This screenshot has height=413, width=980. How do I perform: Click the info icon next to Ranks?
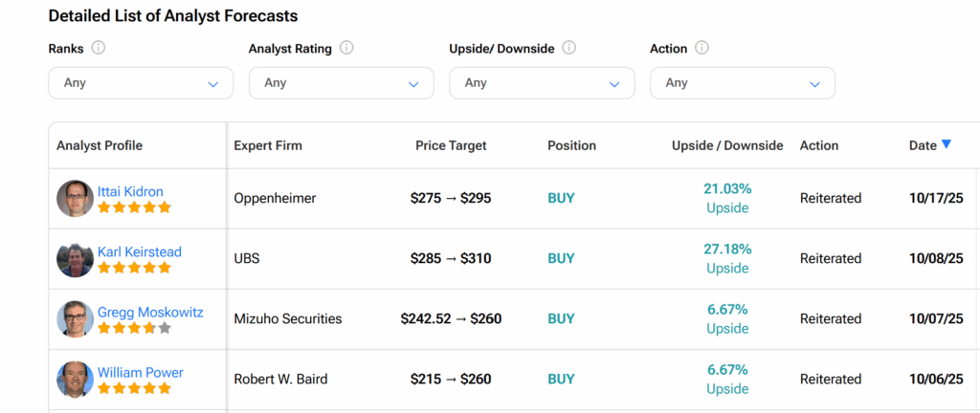(99, 48)
